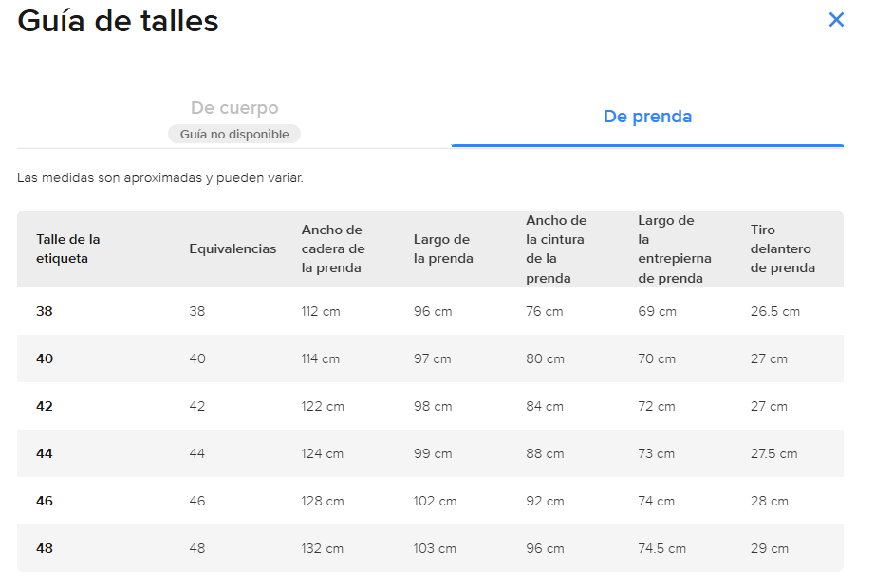Viewport: 875px width, 588px height.
Task: Select the size 42 label row
Action: coord(45,406)
